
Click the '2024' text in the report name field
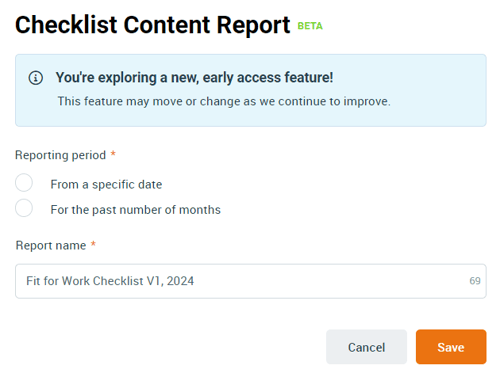click(180, 281)
